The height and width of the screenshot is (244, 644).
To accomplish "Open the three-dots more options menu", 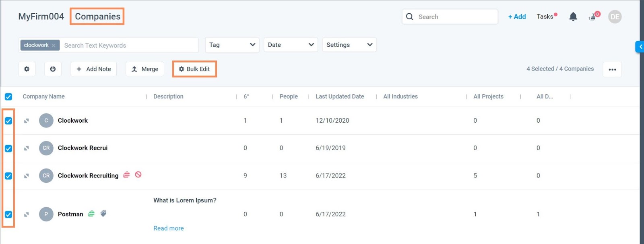I will (612, 69).
